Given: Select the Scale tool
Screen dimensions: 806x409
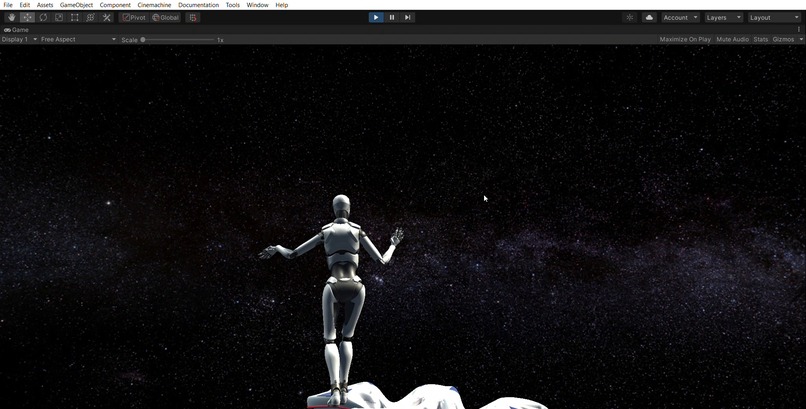Looking at the screenshot, I should 59,17.
